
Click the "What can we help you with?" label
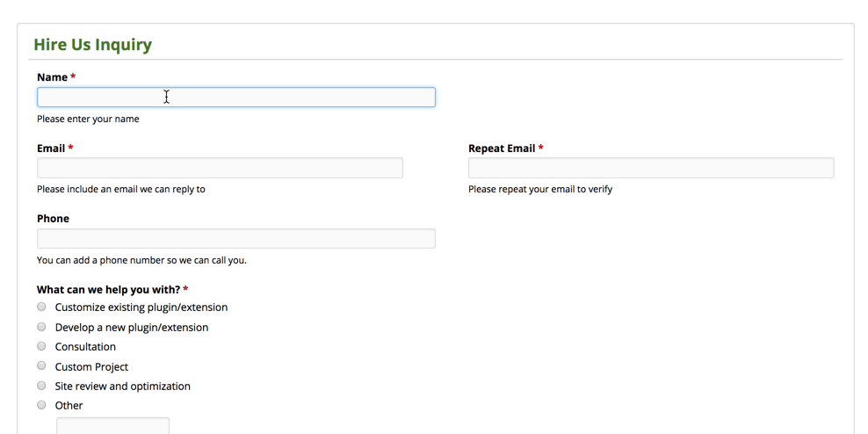pos(108,289)
